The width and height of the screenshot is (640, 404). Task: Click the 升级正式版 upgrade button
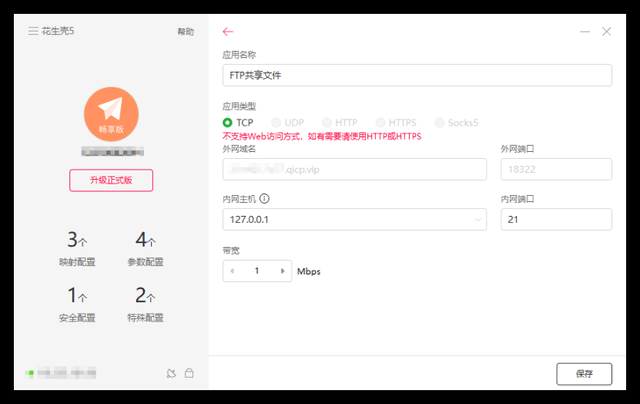pos(110,180)
